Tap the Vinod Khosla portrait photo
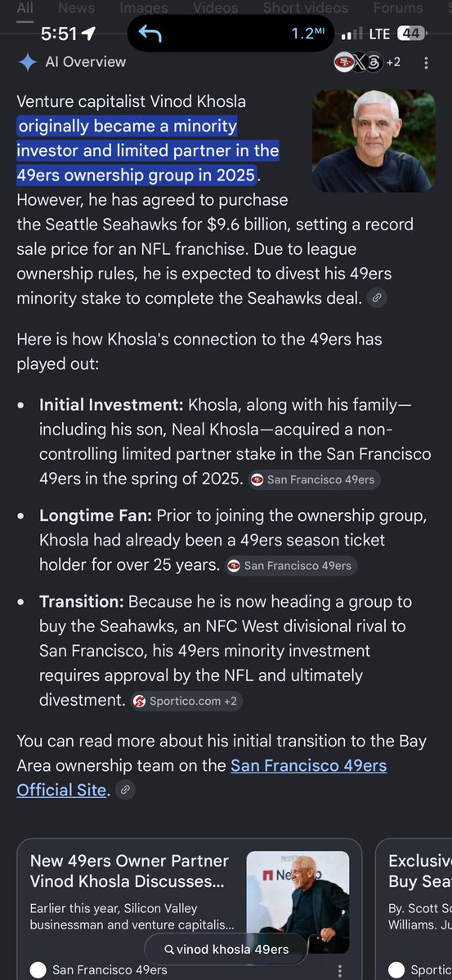This screenshot has width=452, height=980. [x=374, y=140]
